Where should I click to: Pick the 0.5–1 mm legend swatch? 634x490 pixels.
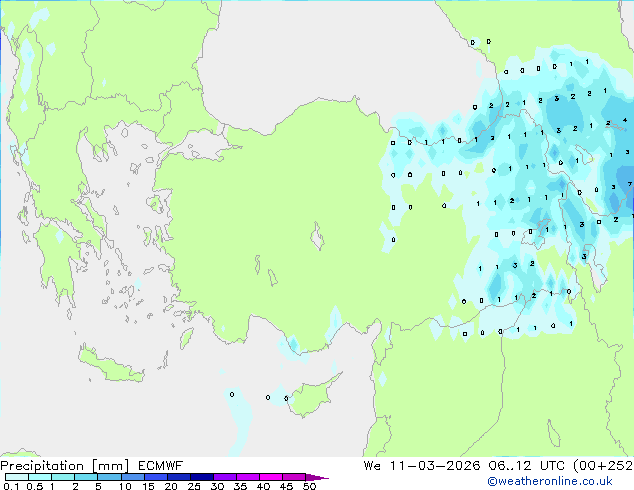pyautogui.click(x=40, y=477)
